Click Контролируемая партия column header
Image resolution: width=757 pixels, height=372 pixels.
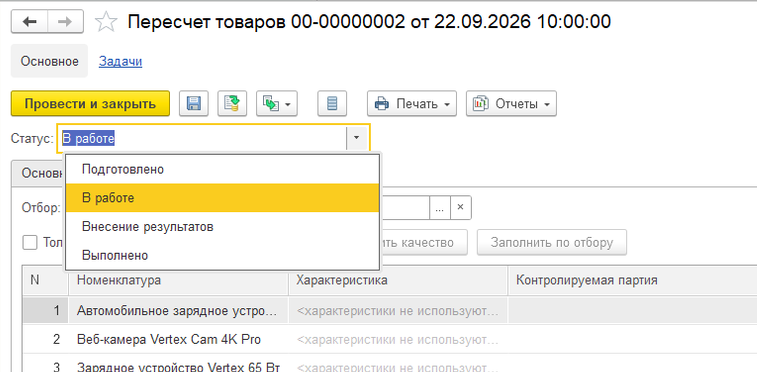(632, 280)
